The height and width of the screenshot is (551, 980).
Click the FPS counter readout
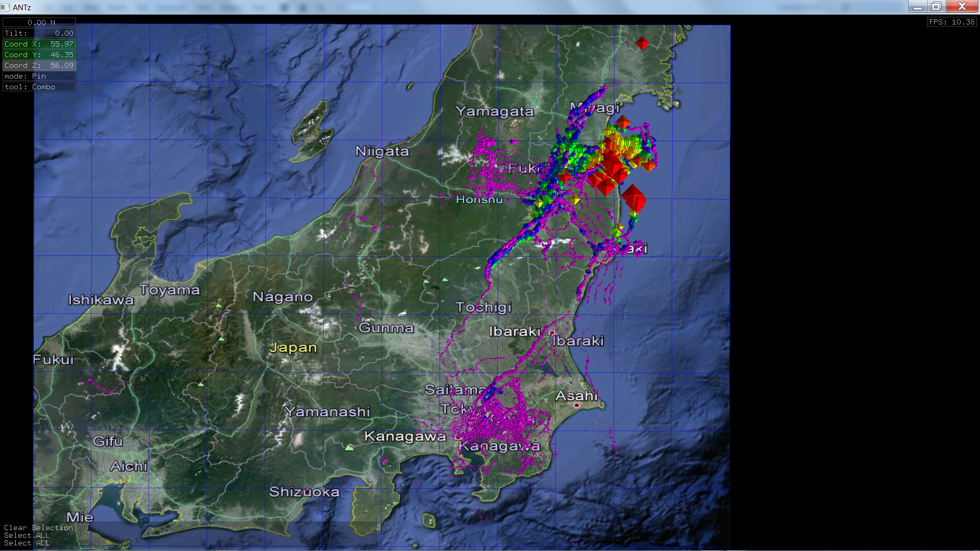[x=951, y=22]
